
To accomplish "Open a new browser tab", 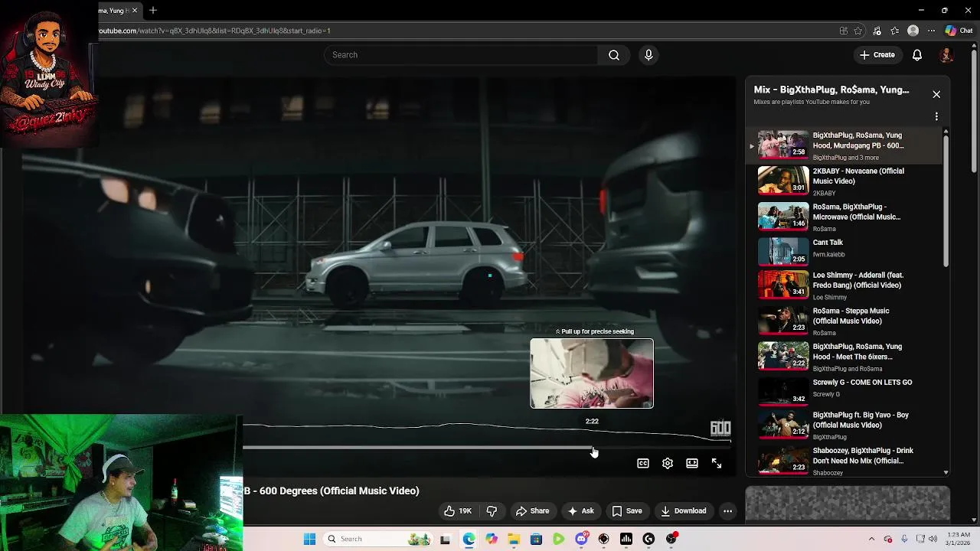I will tap(153, 11).
